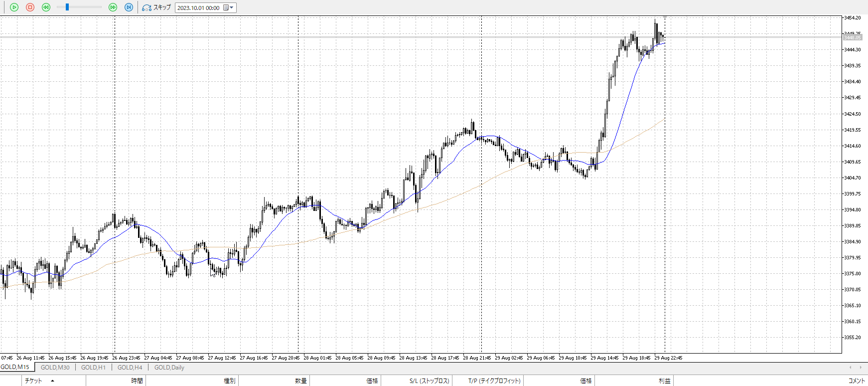
Task: Open the GOLD,H1 chart tab
Action: [93, 368]
